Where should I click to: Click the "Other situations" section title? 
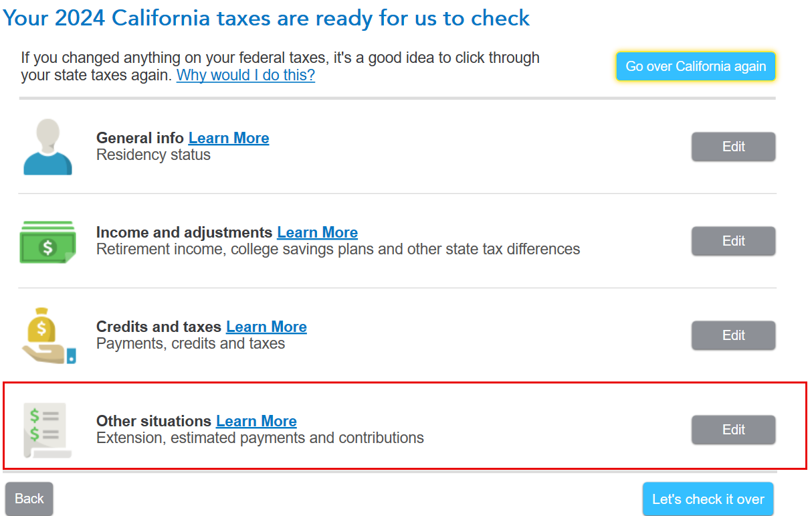[x=154, y=421]
